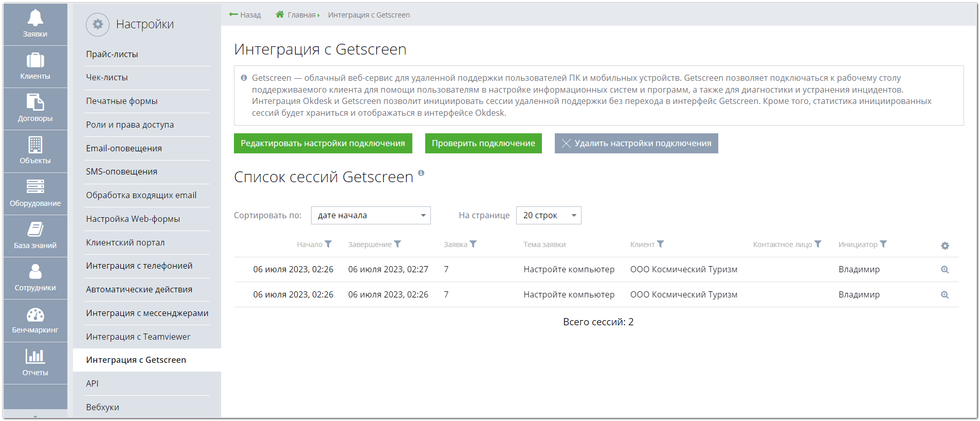Open the Сотрудники person icon section
Viewport: 980px width, 421px height.
click(x=35, y=278)
